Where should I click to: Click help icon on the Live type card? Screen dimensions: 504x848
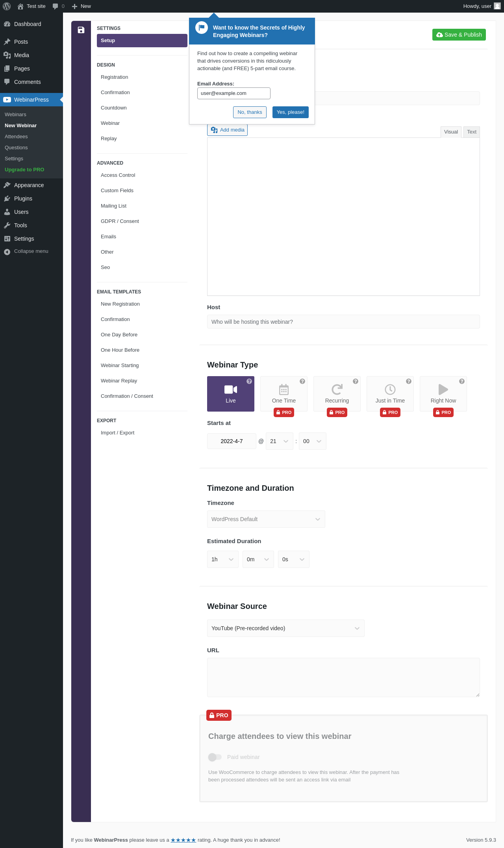(x=249, y=381)
